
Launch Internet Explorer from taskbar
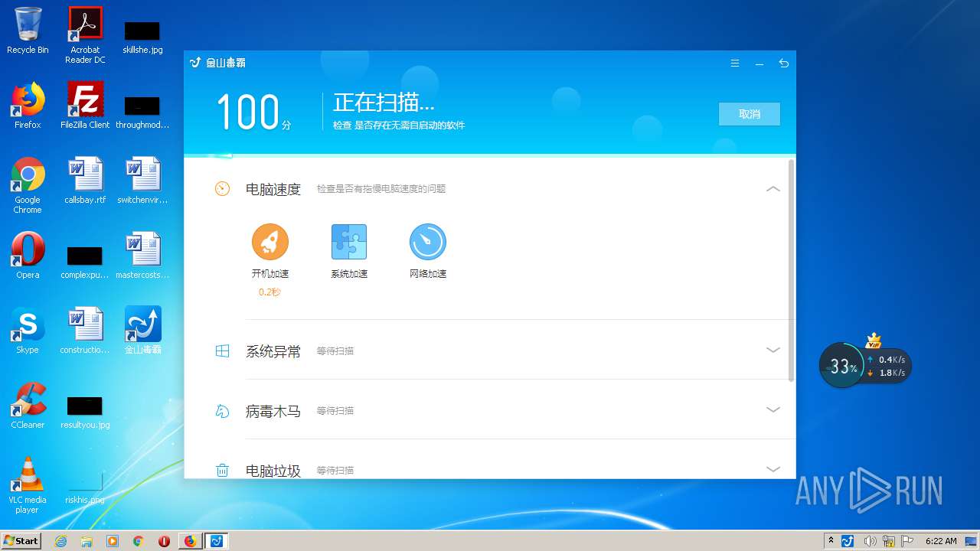60,541
